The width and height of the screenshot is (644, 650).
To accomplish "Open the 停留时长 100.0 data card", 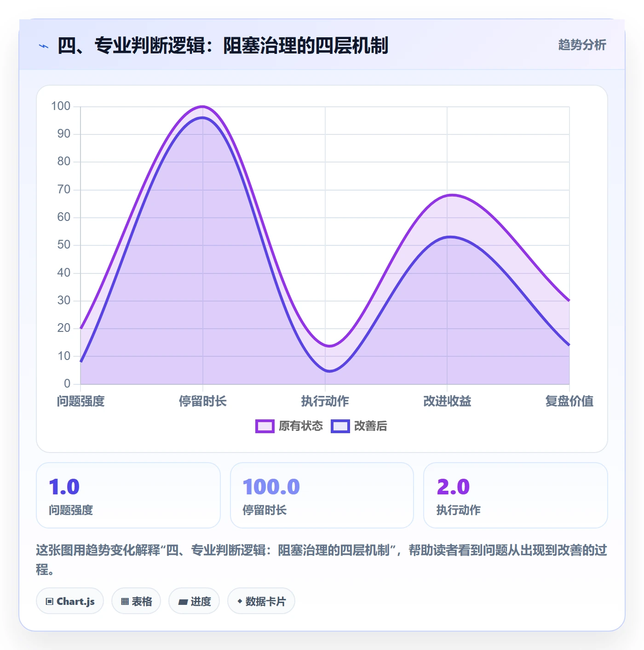I will tap(322, 495).
